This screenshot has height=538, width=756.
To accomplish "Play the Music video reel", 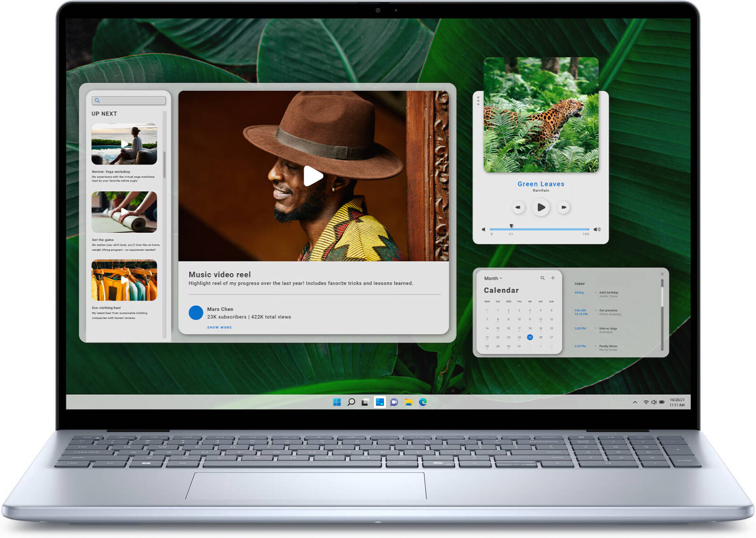I will click(x=314, y=176).
